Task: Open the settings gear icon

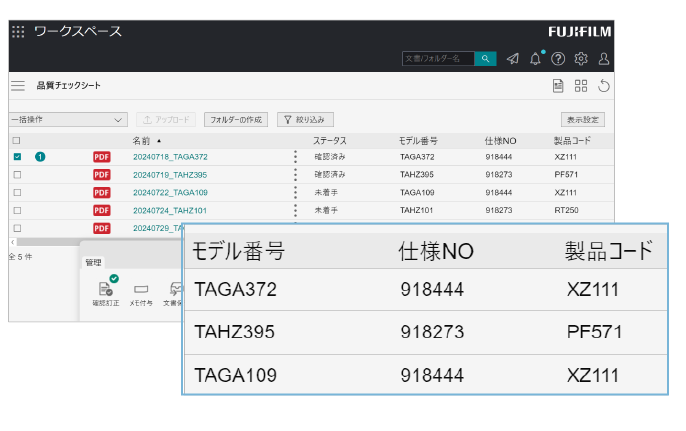Action: 581,59
